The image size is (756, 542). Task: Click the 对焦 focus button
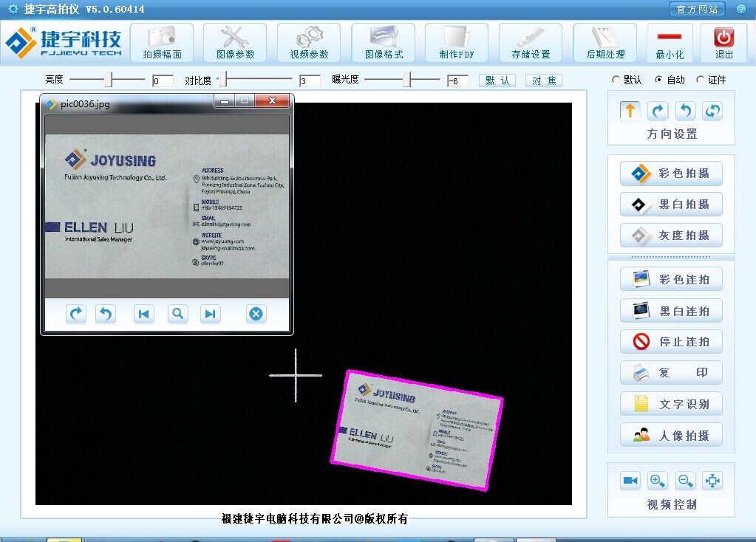pos(545,80)
